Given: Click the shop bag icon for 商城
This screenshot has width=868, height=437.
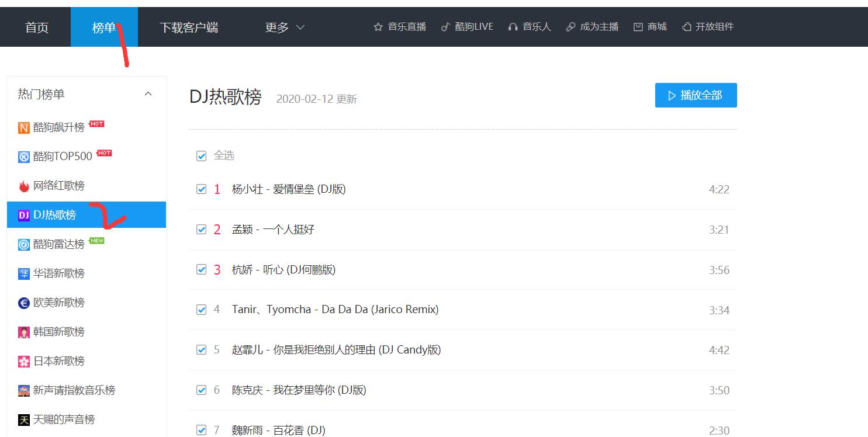Looking at the screenshot, I should coord(638,27).
